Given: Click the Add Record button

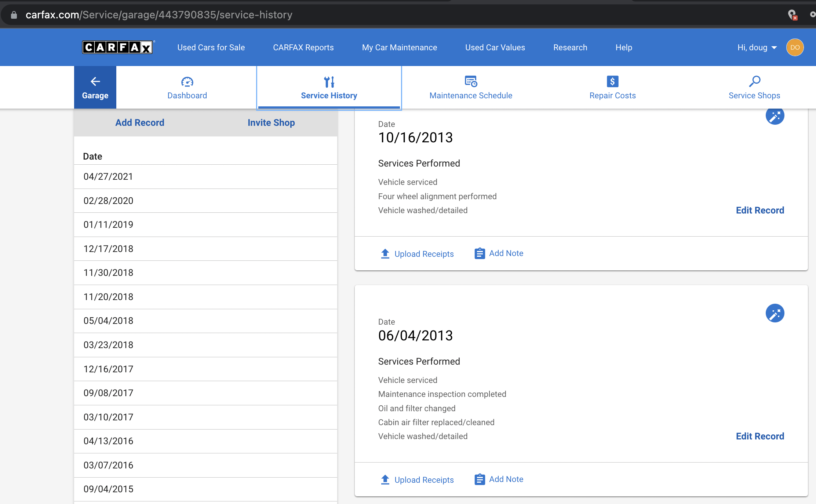Looking at the screenshot, I should point(140,123).
